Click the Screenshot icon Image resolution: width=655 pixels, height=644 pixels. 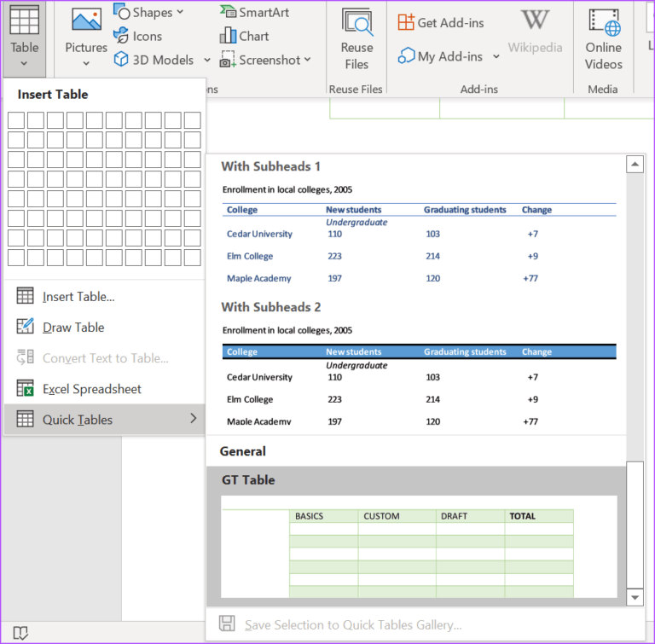click(x=228, y=60)
